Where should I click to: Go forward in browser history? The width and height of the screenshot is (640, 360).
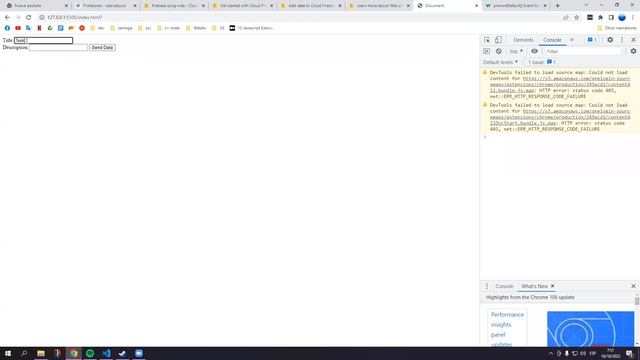18,18
